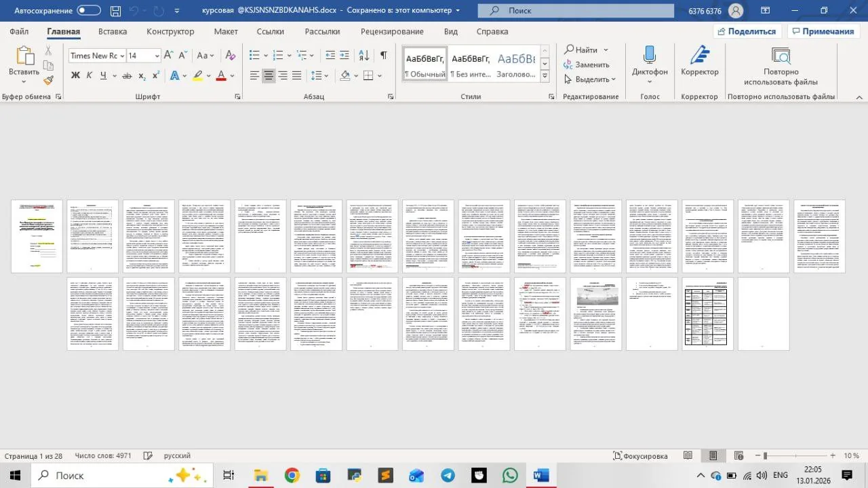Open the Рецензирование tab
This screenshot has width=868, height=488.
[392, 32]
